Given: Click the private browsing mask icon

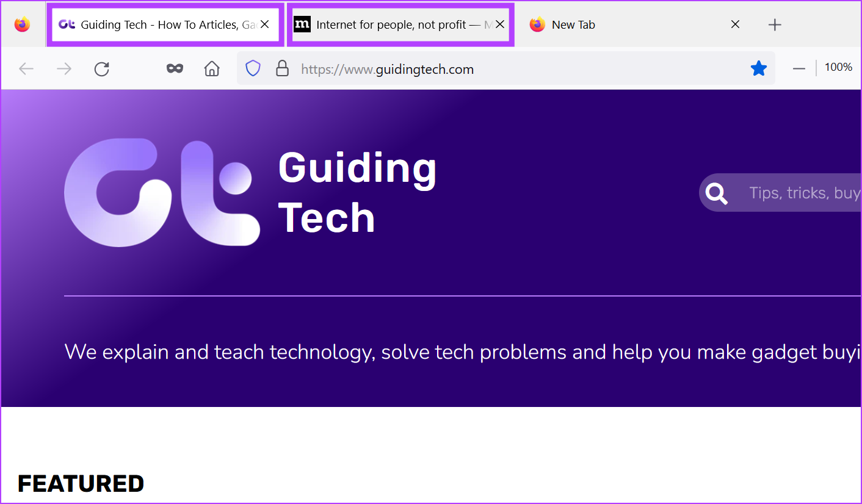Looking at the screenshot, I should pos(175,69).
